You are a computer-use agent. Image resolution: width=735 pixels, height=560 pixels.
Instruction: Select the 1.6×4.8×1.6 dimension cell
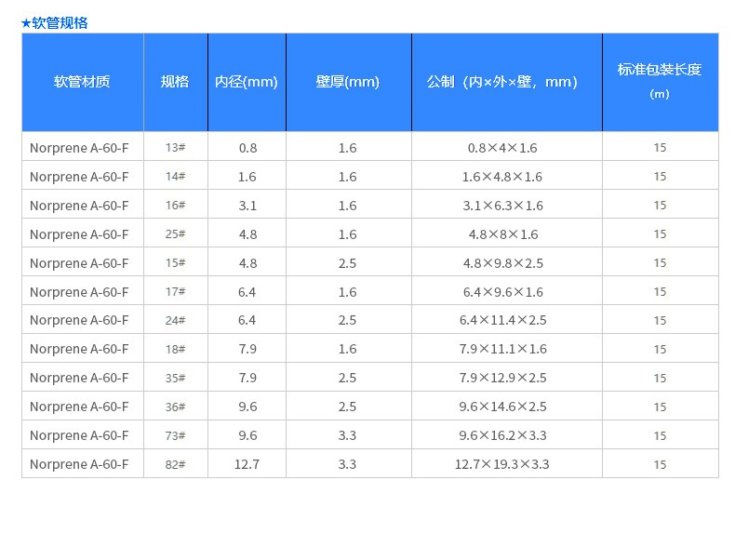point(502,177)
